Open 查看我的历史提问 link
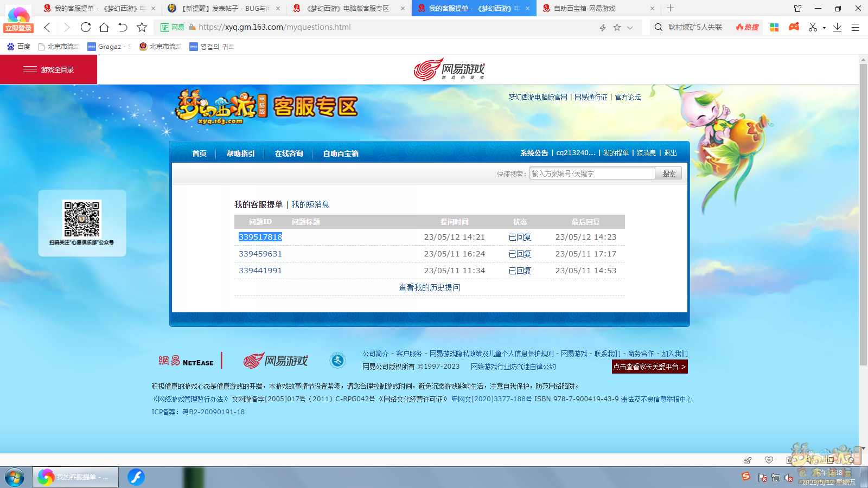Viewport: 868px width, 488px height. pos(429,287)
